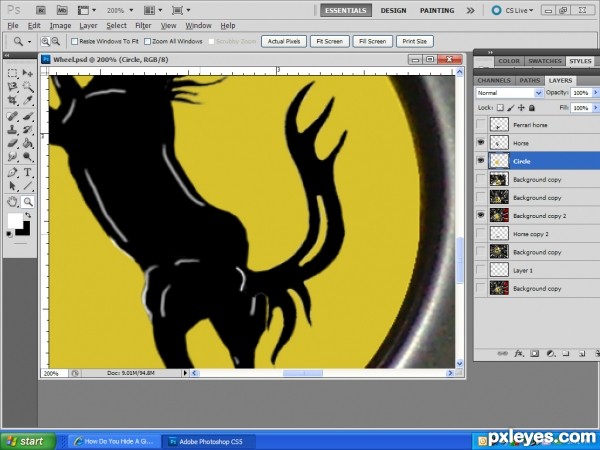Image resolution: width=600 pixels, height=450 pixels.
Task: Open the Filter menu
Action: (143, 26)
